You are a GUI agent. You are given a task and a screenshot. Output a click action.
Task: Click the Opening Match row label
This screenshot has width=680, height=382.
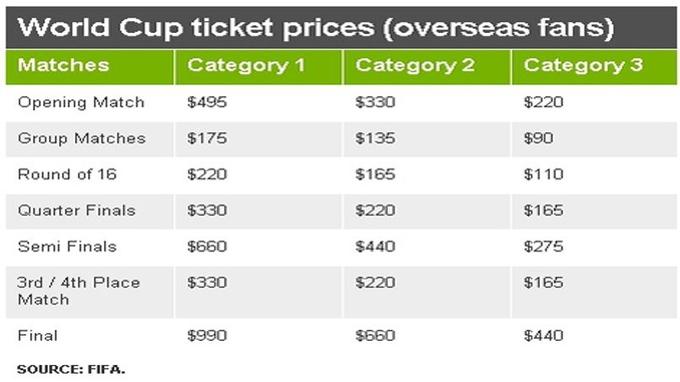coord(81,102)
